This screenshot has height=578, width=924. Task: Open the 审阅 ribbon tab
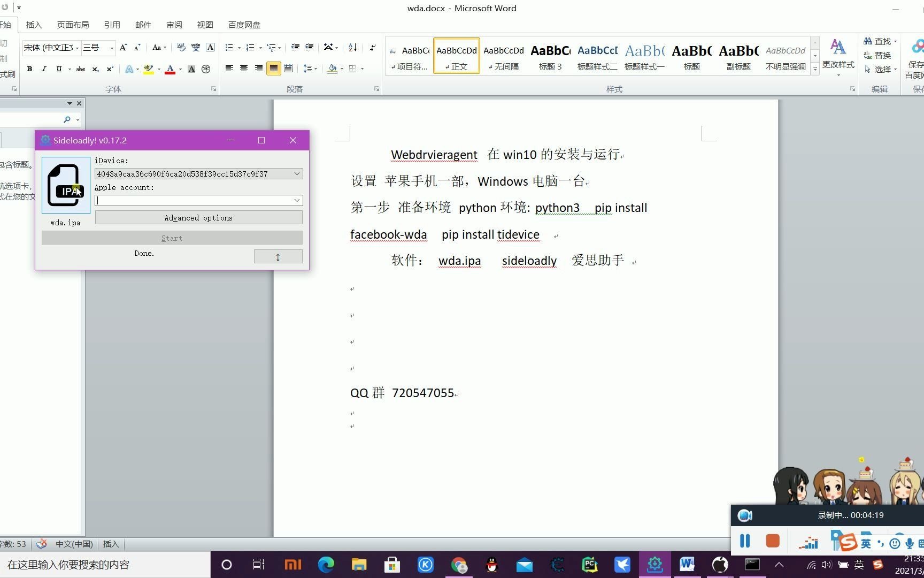pos(174,25)
